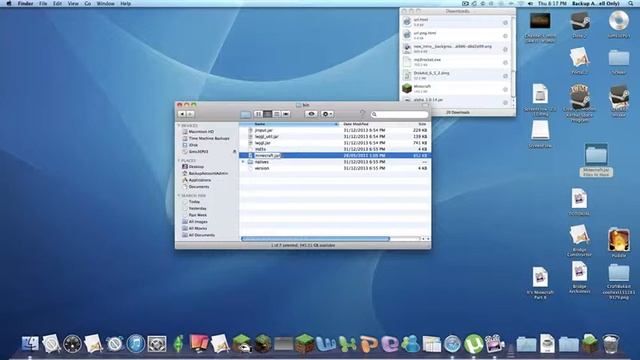Open uTorrent from the Dock
The height and width of the screenshot is (360, 640).
(473, 344)
